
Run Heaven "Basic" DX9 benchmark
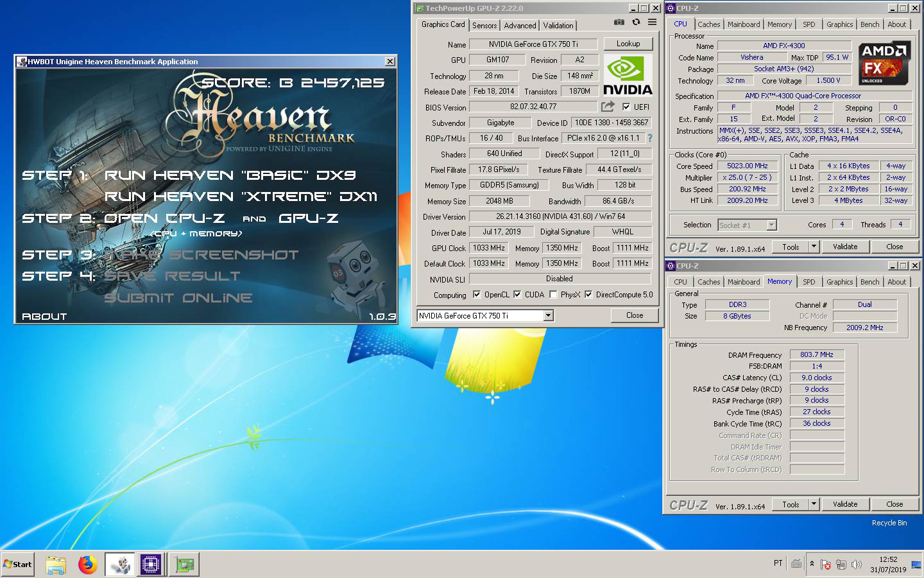(x=230, y=175)
